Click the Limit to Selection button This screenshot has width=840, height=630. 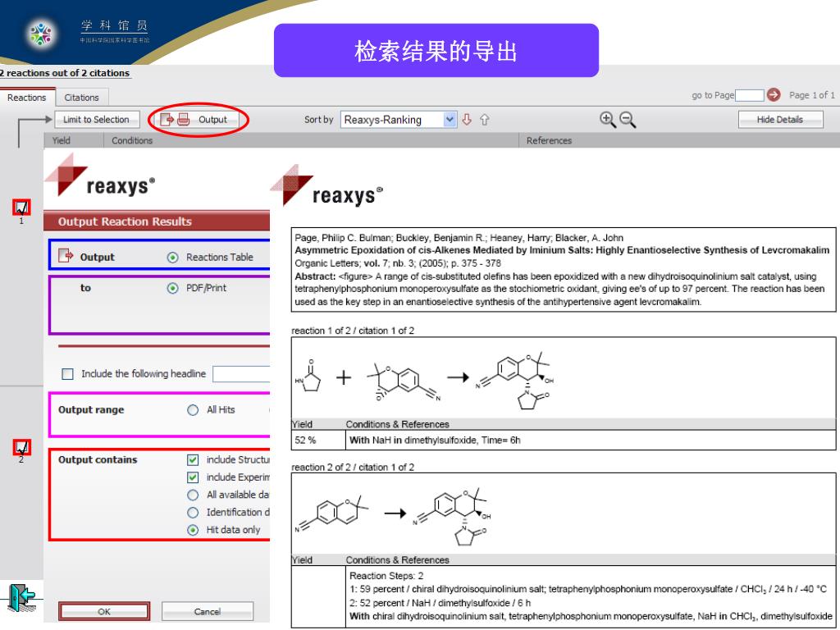pos(97,120)
